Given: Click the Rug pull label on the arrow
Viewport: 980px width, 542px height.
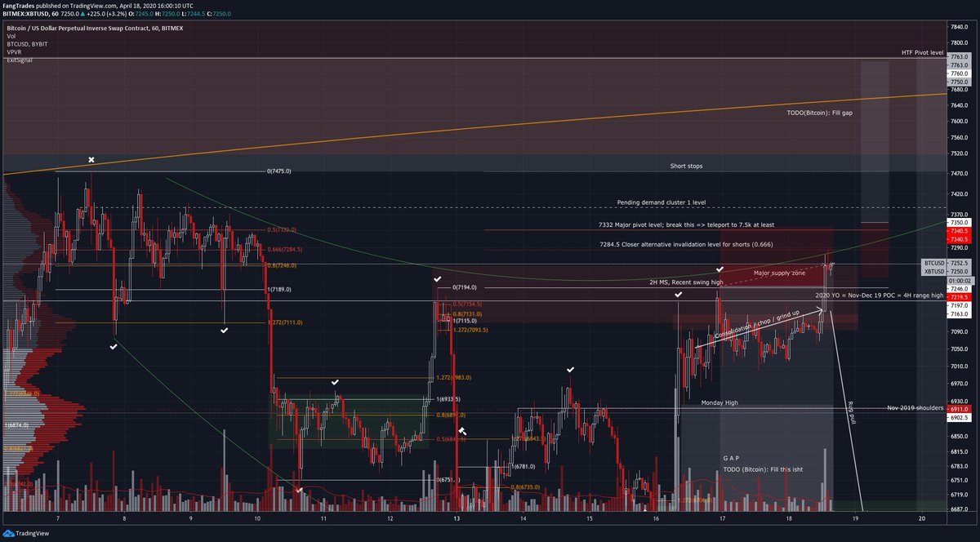Looking at the screenshot, I should [850, 411].
